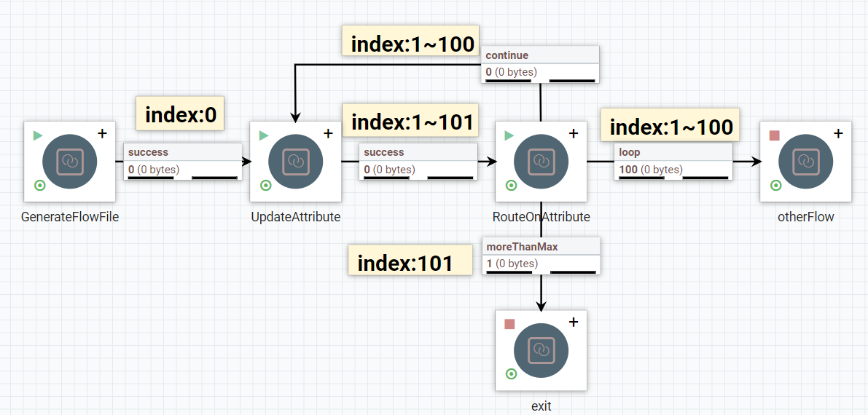
Task: Click the GenerateFlowFile processor icon
Action: (70, 162)
